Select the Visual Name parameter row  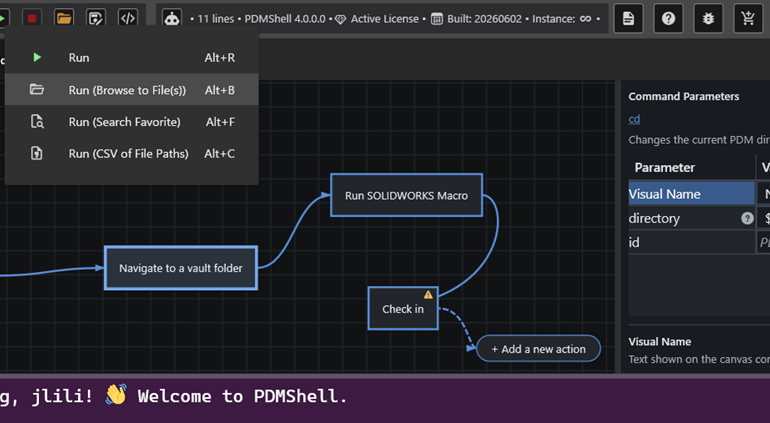coord(699,194)
